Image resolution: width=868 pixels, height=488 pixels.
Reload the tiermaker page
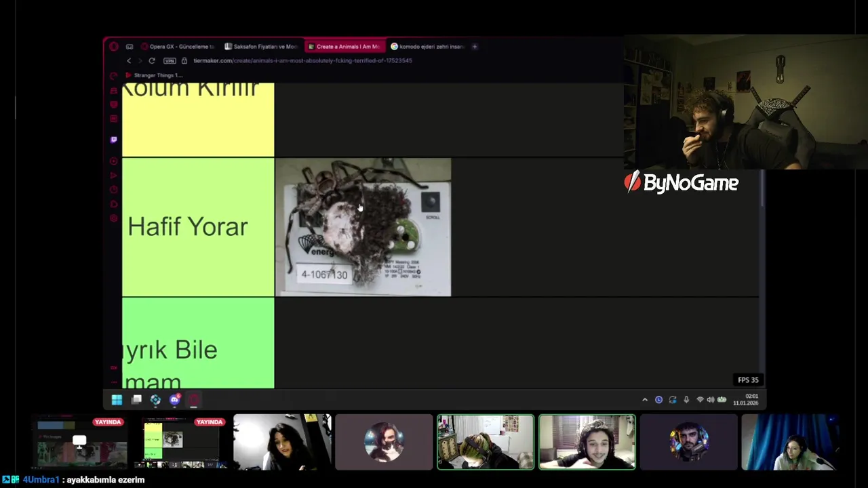152,61
